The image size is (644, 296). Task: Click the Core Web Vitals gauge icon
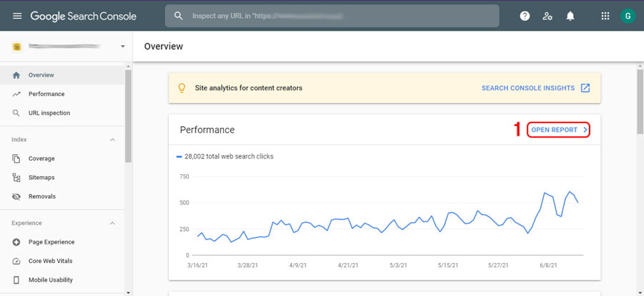16,261
